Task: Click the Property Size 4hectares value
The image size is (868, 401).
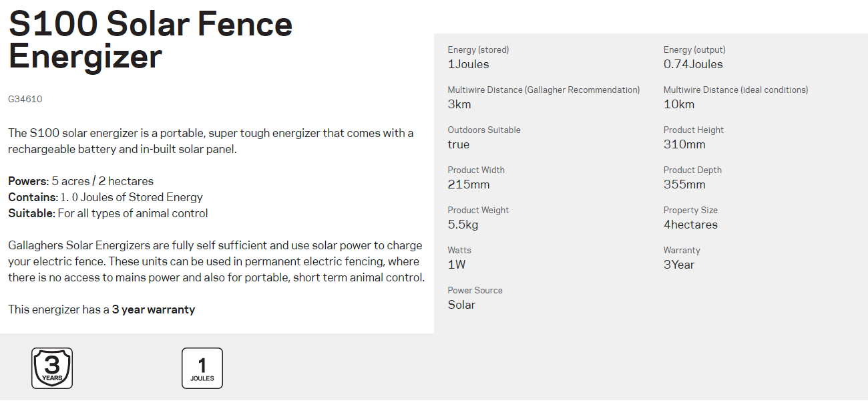Action: [x=690, y=225]
